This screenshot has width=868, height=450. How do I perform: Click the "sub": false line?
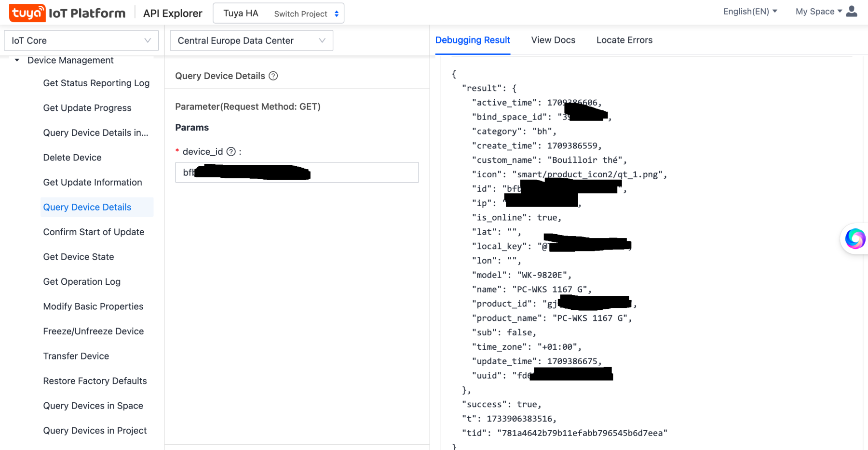504,332
